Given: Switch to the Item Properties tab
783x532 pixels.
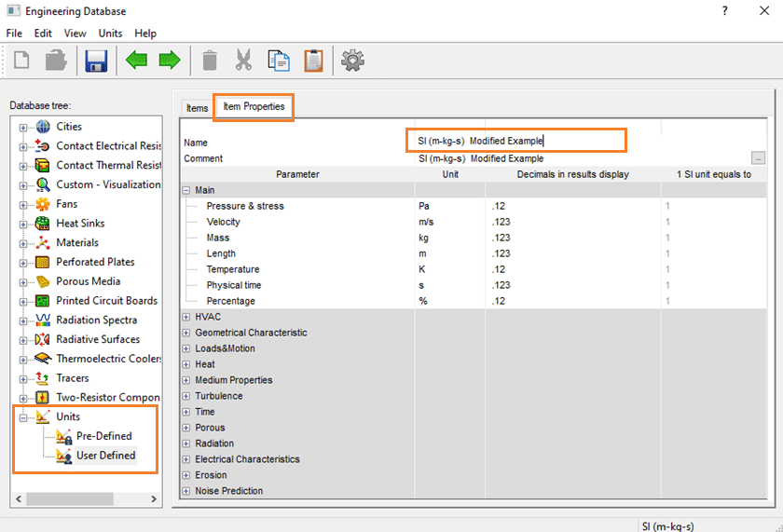Looking at the screenshot, I should tap(254, 107).
